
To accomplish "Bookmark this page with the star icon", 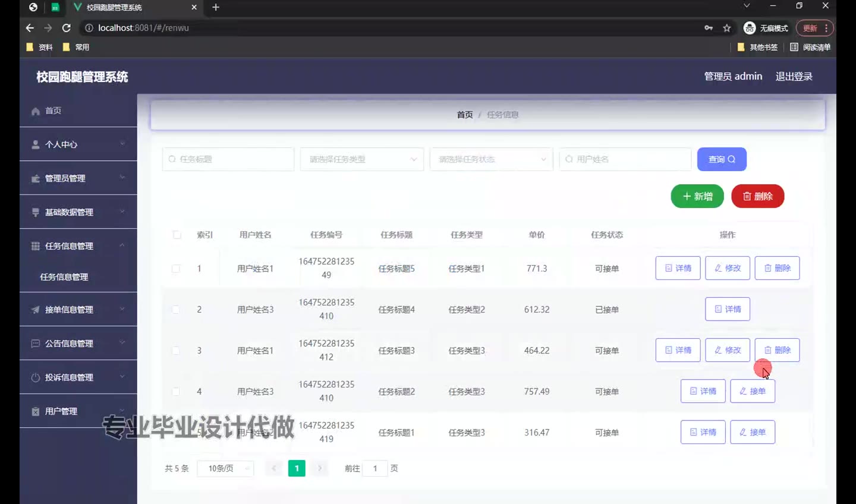I will point(726,28).
